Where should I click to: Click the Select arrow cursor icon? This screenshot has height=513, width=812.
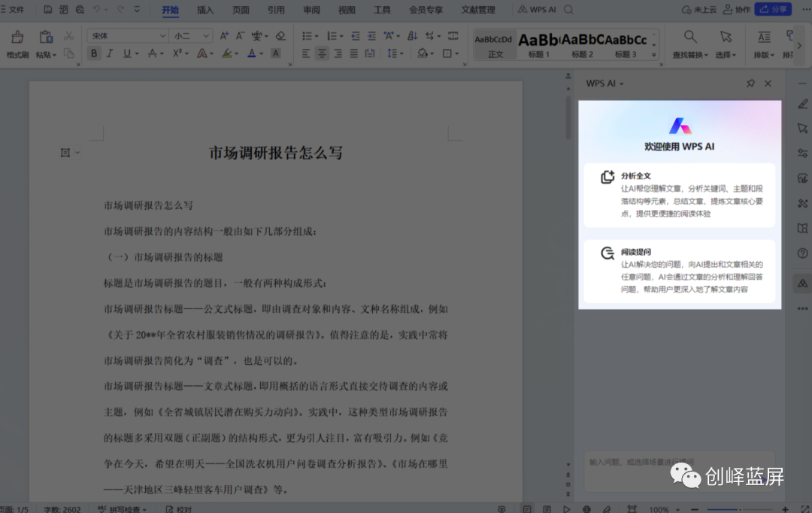coord(726,37)
